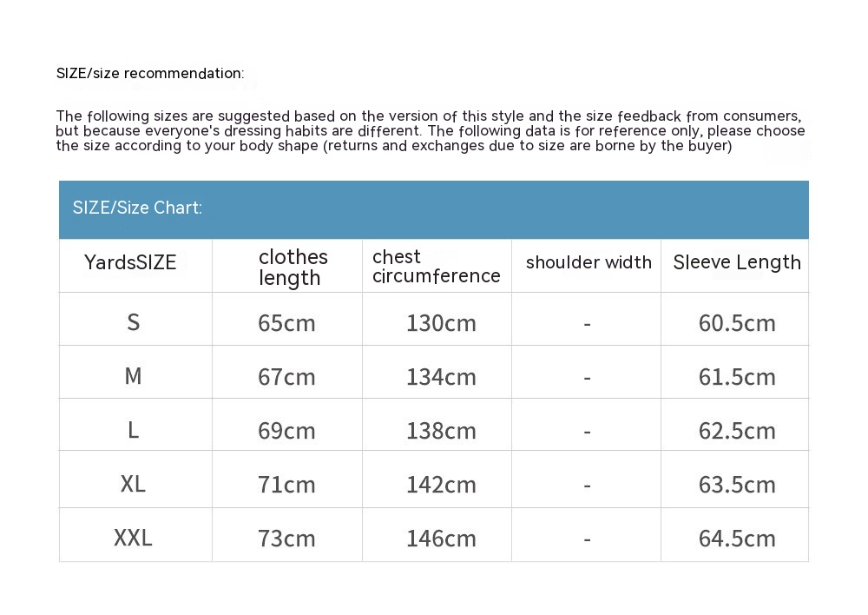Select the XXL size row label
This screenshot has width=868, height=615.
tap(133, 538)
